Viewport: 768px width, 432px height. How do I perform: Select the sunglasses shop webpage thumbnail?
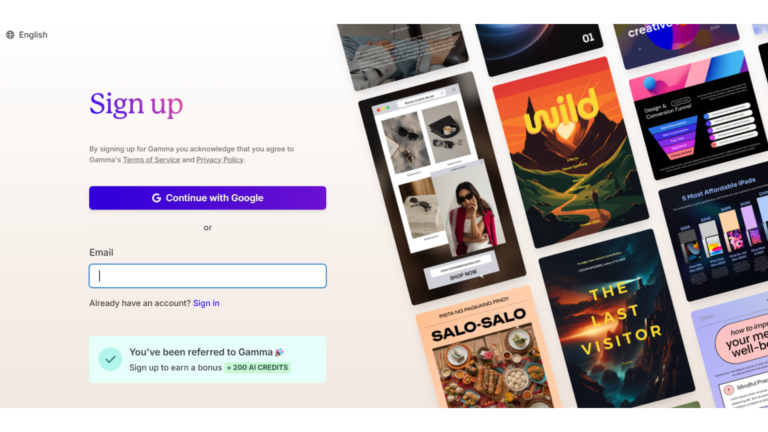click(442, 189)
